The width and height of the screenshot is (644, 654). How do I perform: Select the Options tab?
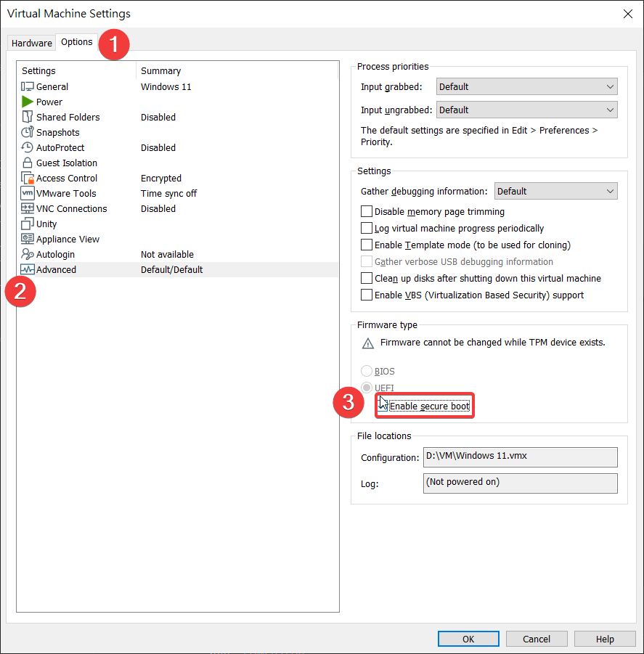click(x=76, y=42)
